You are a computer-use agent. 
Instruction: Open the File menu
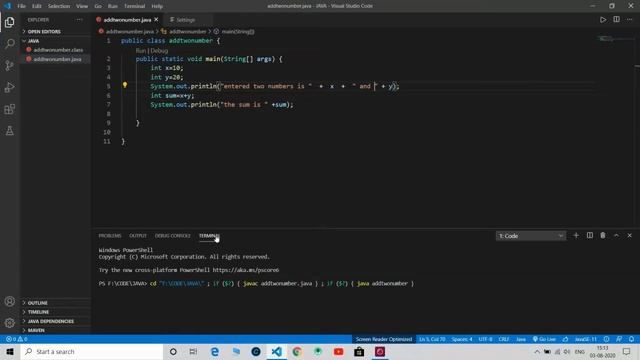pyautogui.click(x=22, y=6)
